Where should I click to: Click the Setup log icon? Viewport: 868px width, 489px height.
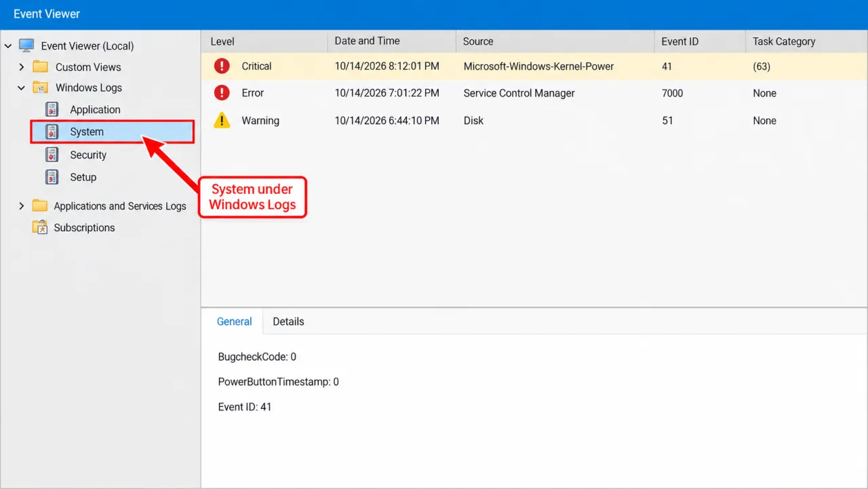coord(52,177)
